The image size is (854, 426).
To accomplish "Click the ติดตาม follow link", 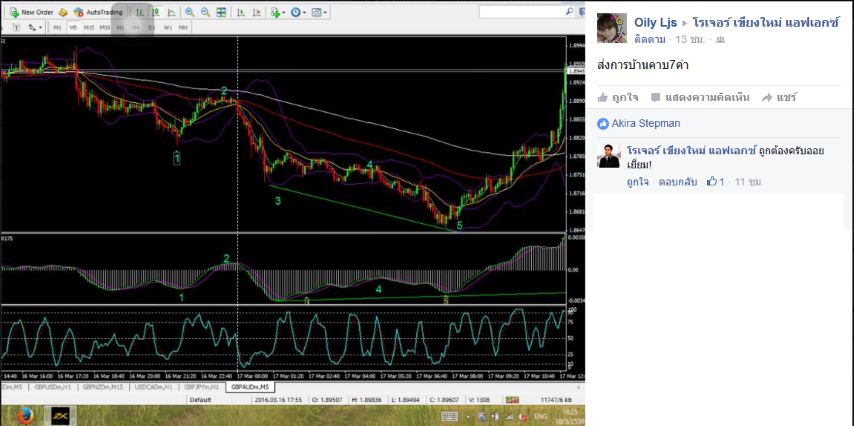I will [649, 39].
